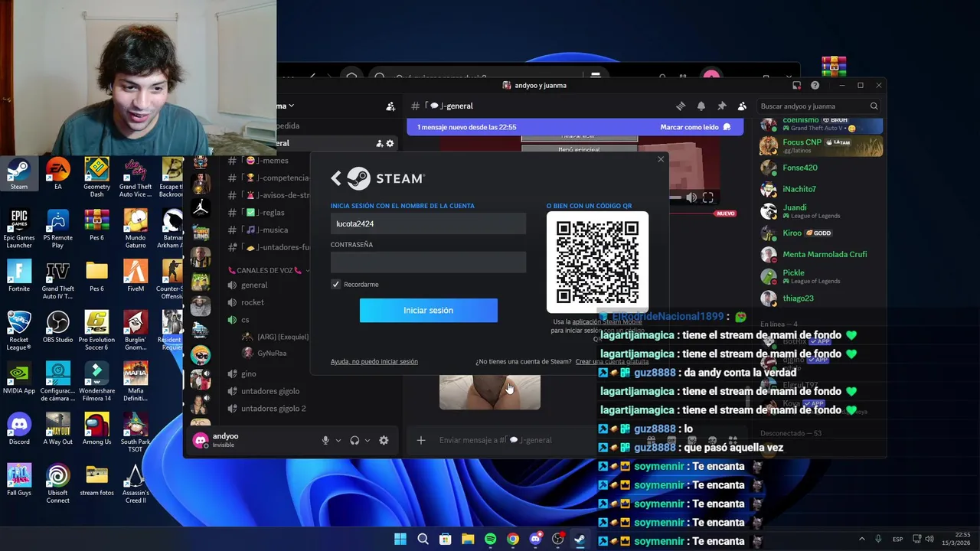Select the #competencia text channel
Viewport: 980px width, 551px height.
click(268, 178)
